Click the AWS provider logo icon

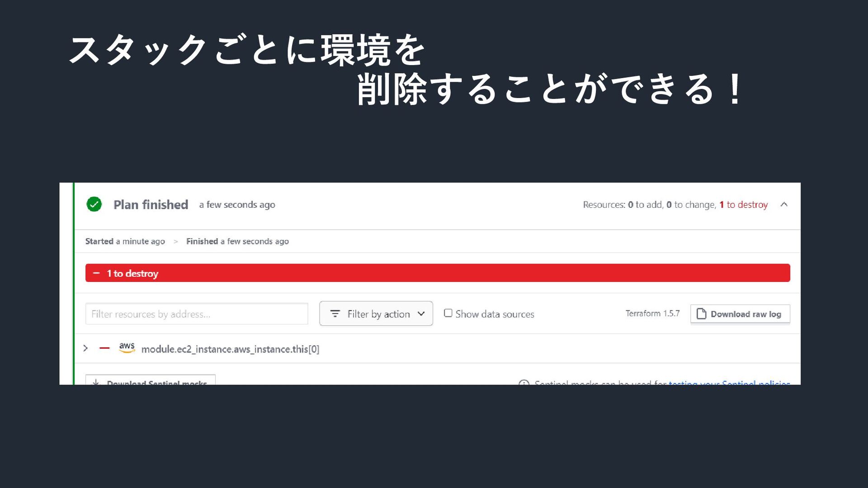[x=127, y=347]
